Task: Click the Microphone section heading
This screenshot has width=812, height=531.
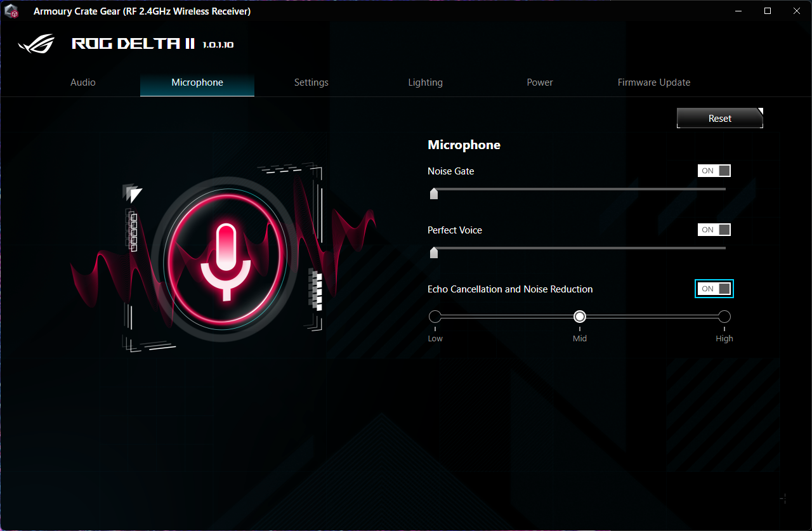Action: tap(464, 145)
